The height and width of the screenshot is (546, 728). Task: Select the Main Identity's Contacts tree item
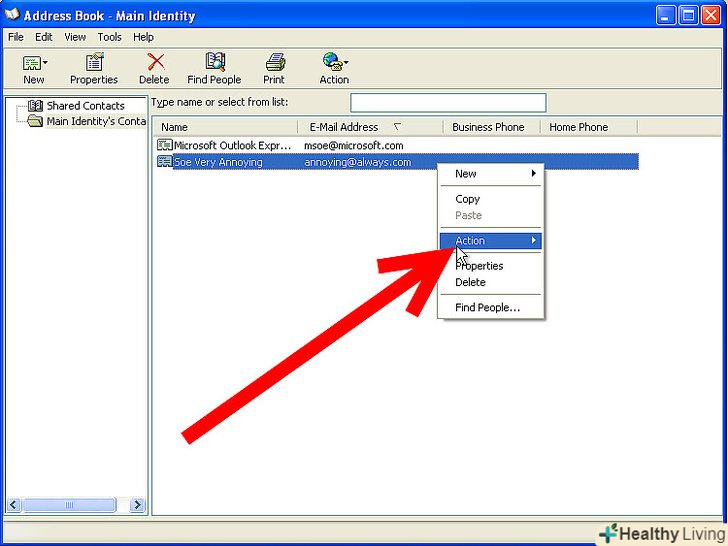96,121
